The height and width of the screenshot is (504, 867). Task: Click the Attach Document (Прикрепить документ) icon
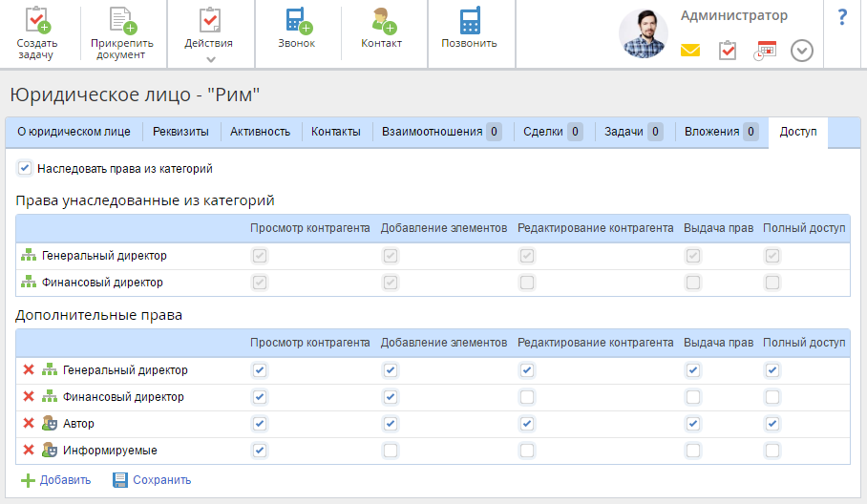coord(120,21)
